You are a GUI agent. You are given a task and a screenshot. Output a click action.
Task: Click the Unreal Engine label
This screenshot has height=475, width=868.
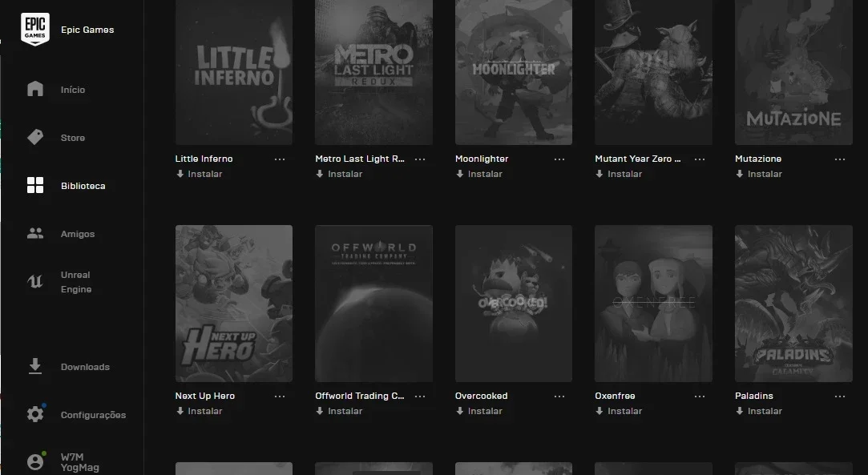click(x=76, y=282)
